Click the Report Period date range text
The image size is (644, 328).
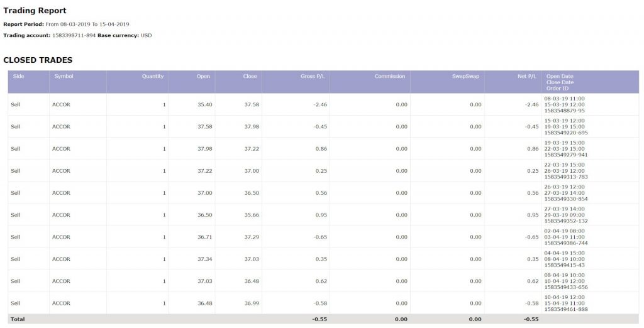[87, 25]
